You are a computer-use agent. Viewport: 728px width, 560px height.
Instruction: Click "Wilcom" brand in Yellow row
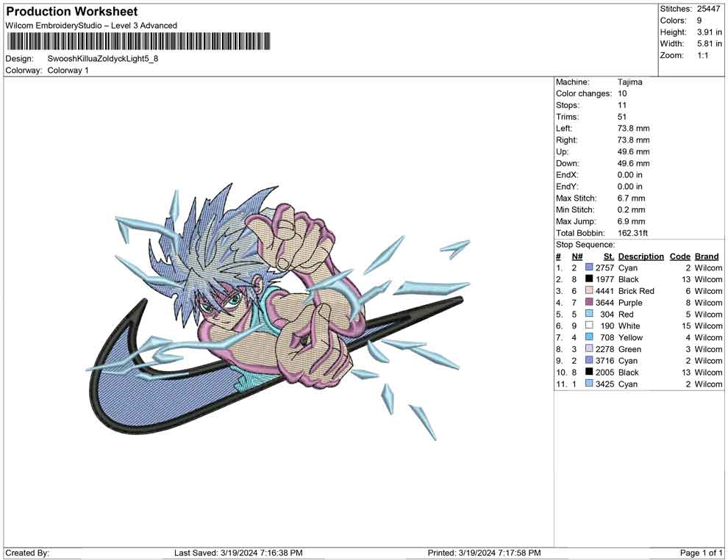(708, 337)
